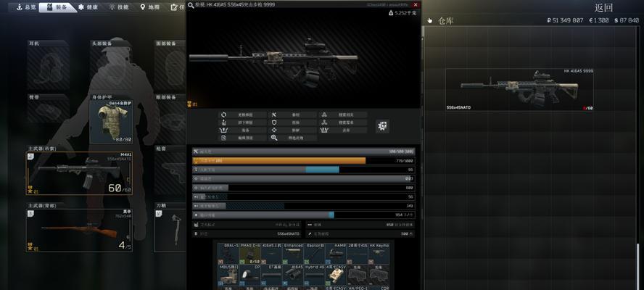Click the muzzle velocity bar showing 954
The image size is (644, 290).
304,215
